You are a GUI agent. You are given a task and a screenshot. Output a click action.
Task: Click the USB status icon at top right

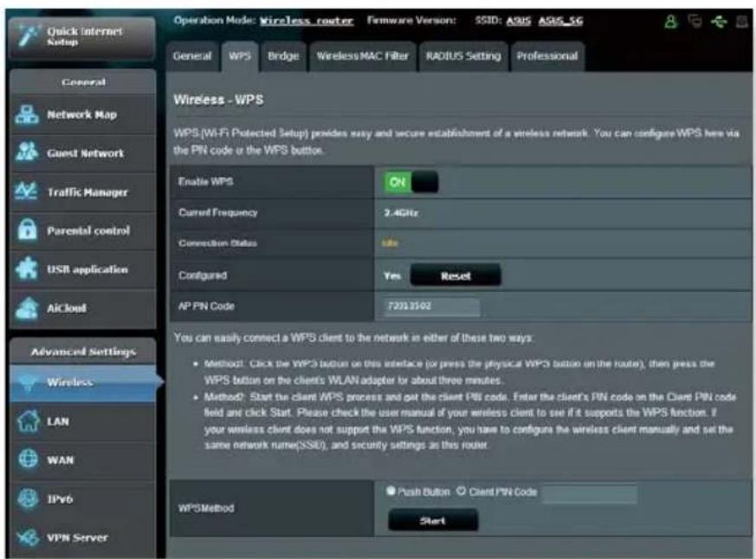719,22
